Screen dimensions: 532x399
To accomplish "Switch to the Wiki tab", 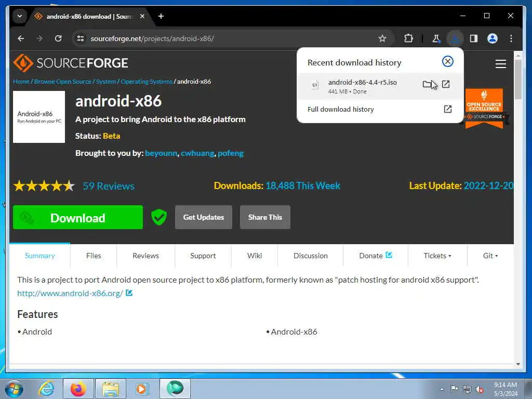I will tap(255, 256).
